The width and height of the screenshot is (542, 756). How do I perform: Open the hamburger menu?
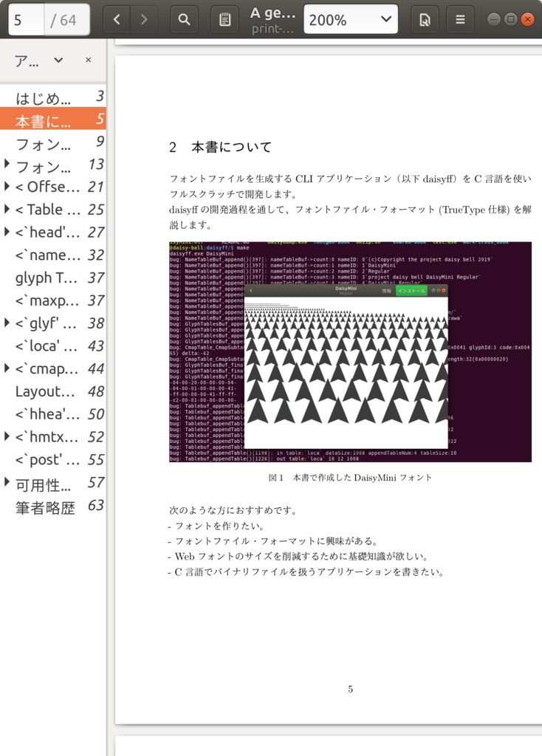point(460,19)
